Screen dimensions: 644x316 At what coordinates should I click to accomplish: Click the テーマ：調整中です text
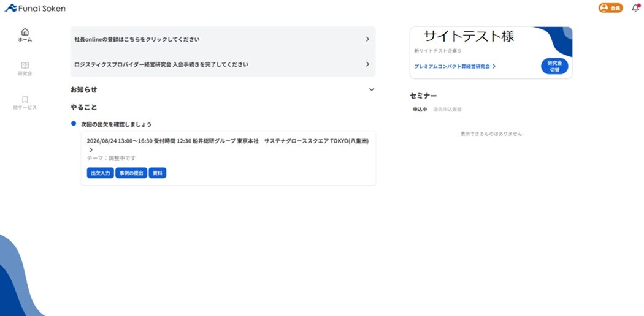coord(111,158)
